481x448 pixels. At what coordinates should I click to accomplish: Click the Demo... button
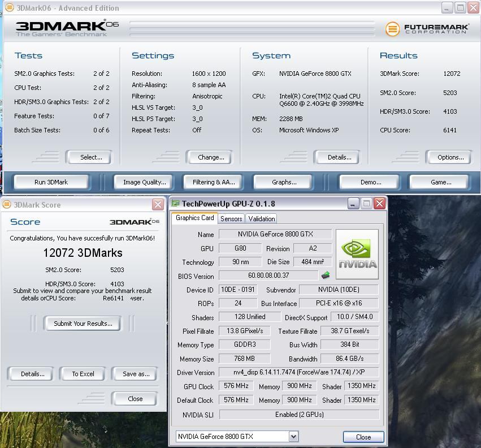coord(370,182)
